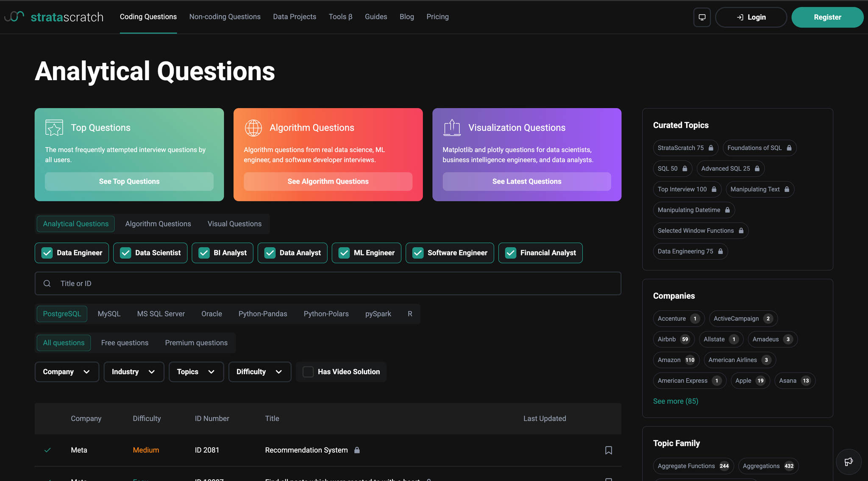This screenshot has height=481, width=868.
Task: Click See Top Questions button
Action: (x=129, y=181)
